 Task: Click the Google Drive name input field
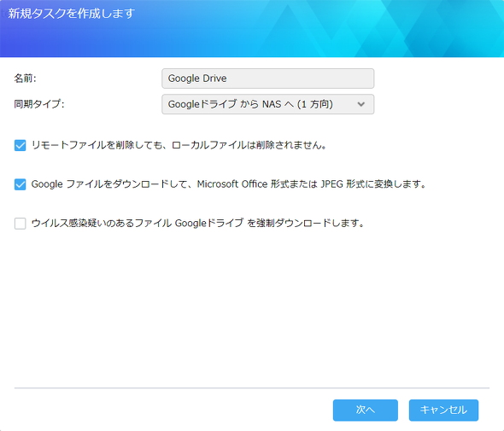[x=267, y=79]
